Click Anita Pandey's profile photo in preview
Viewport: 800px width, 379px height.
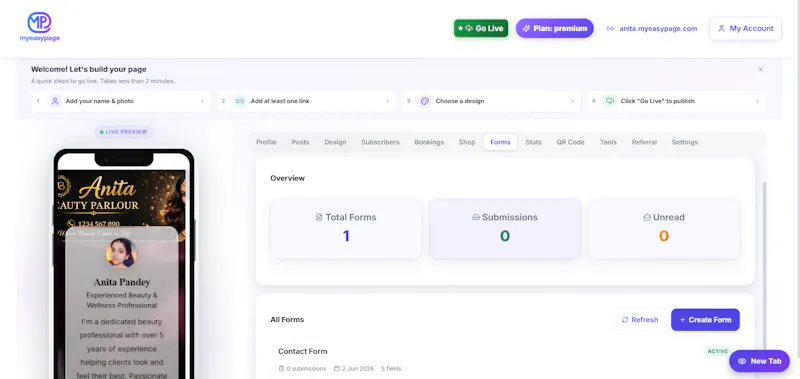pyautogui.click(x=121, y=253)
